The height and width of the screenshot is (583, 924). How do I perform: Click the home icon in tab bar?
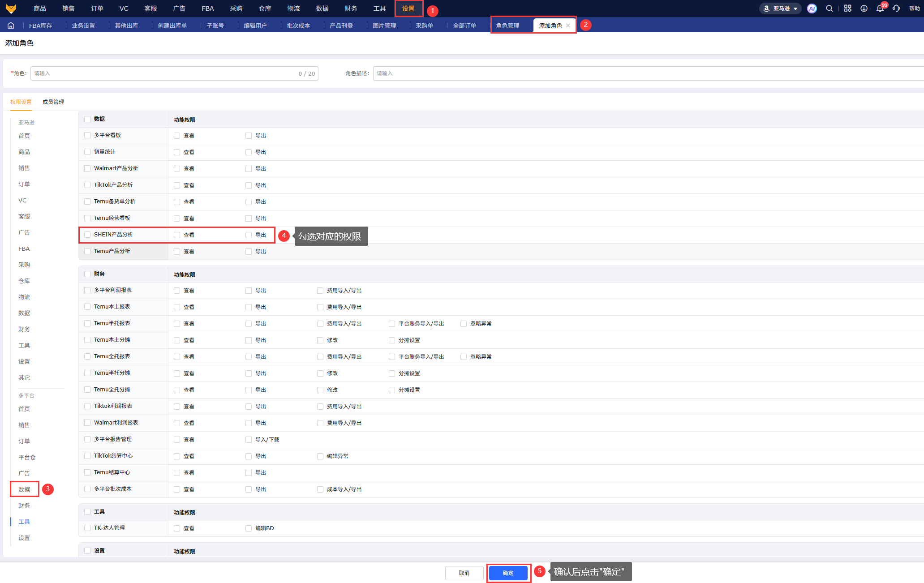tap(11, 26)
